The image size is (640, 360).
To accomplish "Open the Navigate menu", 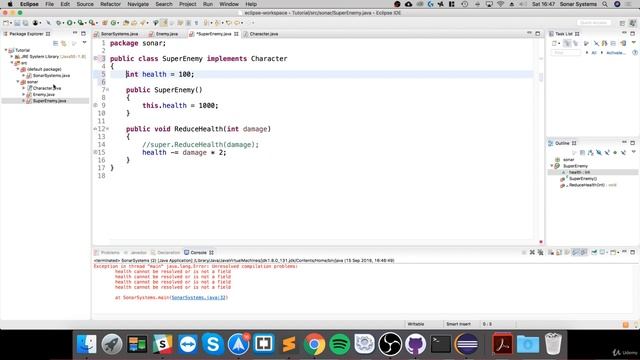I will 138,4.
